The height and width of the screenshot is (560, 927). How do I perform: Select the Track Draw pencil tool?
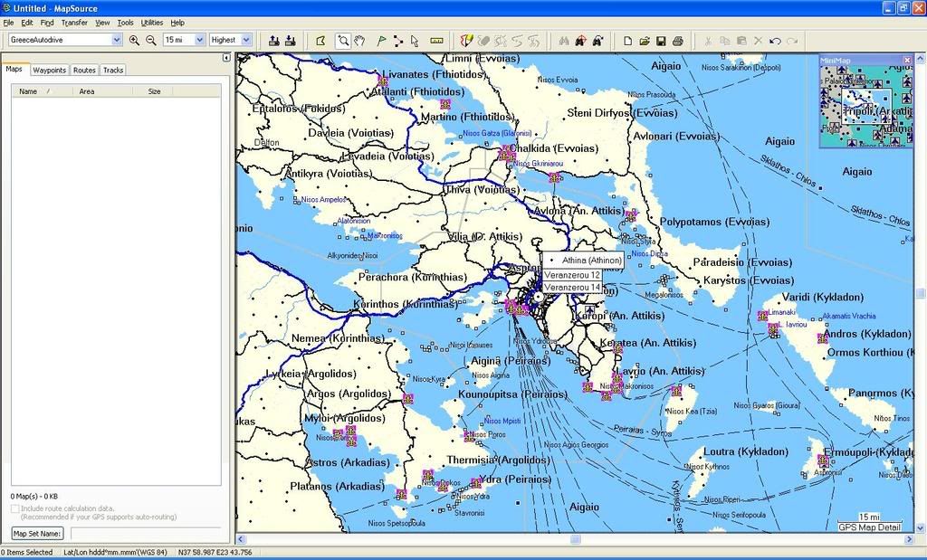click(467, 41)
